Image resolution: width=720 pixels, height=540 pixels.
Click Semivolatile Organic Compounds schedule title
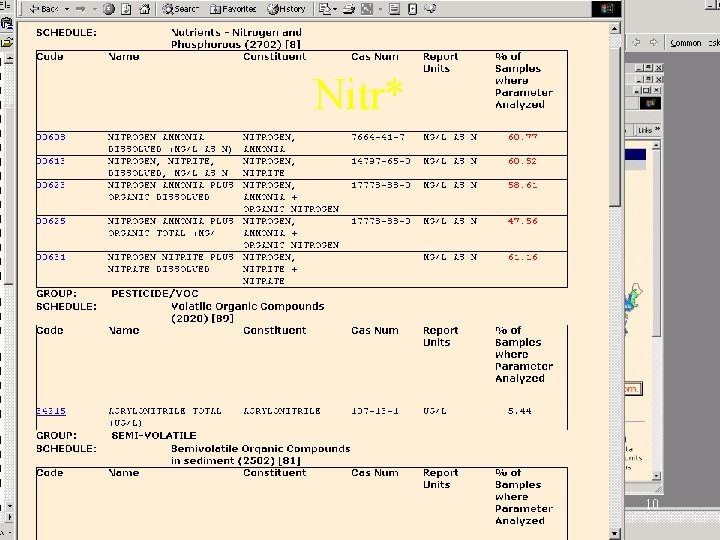260,455
